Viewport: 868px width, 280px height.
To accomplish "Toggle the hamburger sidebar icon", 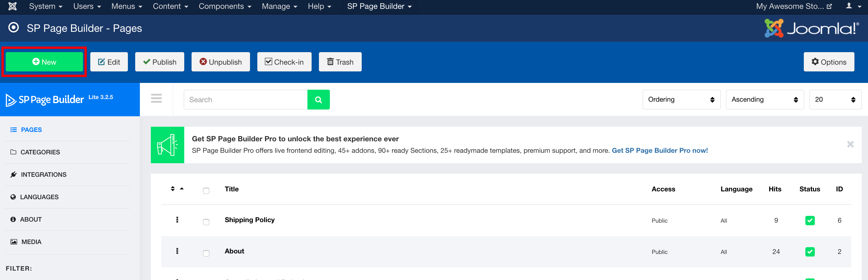I will point(156,98).
